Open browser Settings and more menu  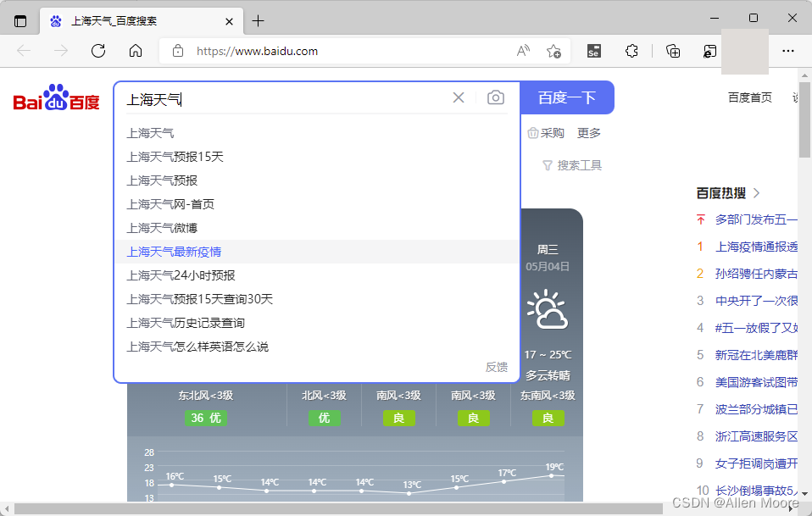point(788,51)
